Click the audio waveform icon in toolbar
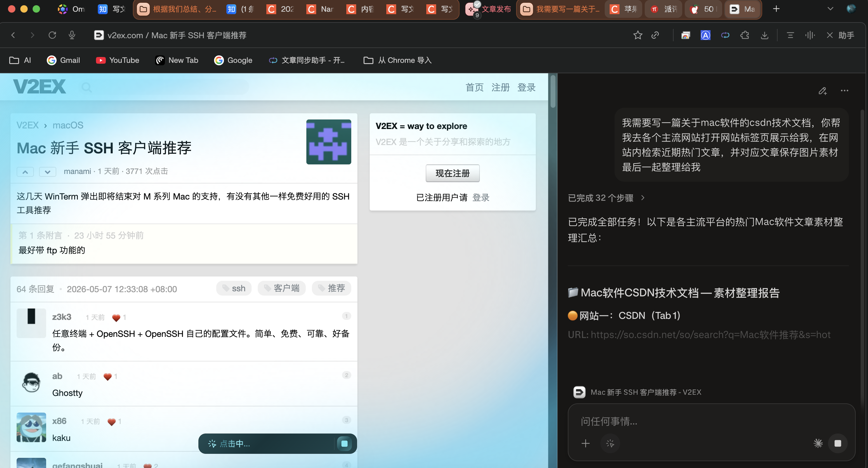 click(810, 35)
